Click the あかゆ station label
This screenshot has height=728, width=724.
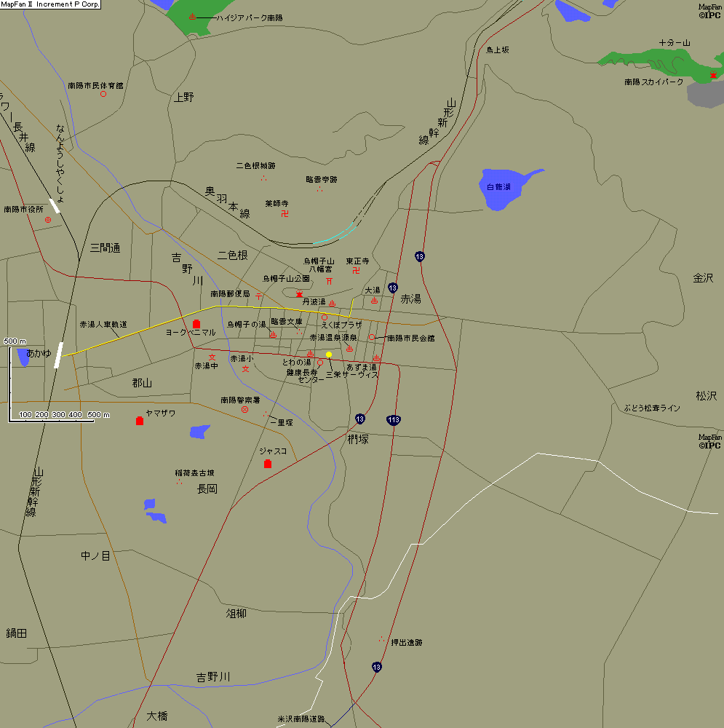[x=39, y=354]
